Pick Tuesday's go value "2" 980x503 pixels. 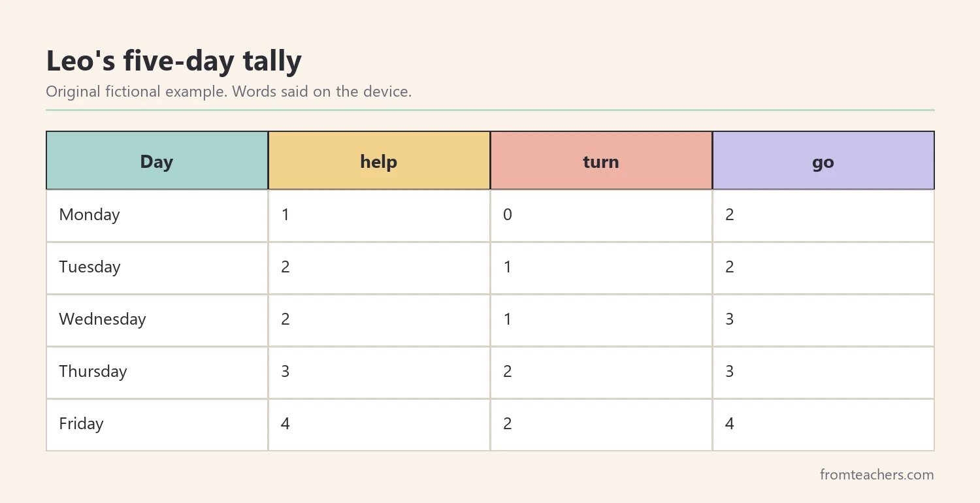pos(730,267)
